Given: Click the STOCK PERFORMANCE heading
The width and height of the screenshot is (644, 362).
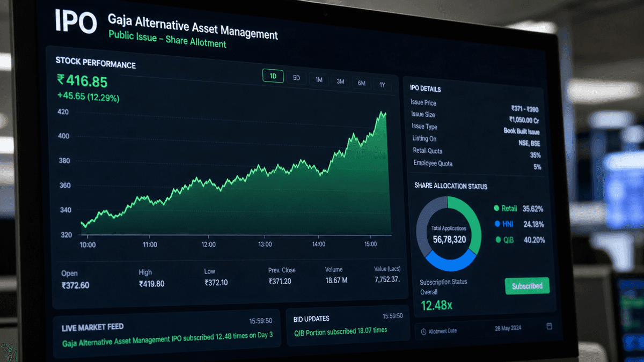Looking at the screenshot, I should pyautogui.click(x=96, y=62).
